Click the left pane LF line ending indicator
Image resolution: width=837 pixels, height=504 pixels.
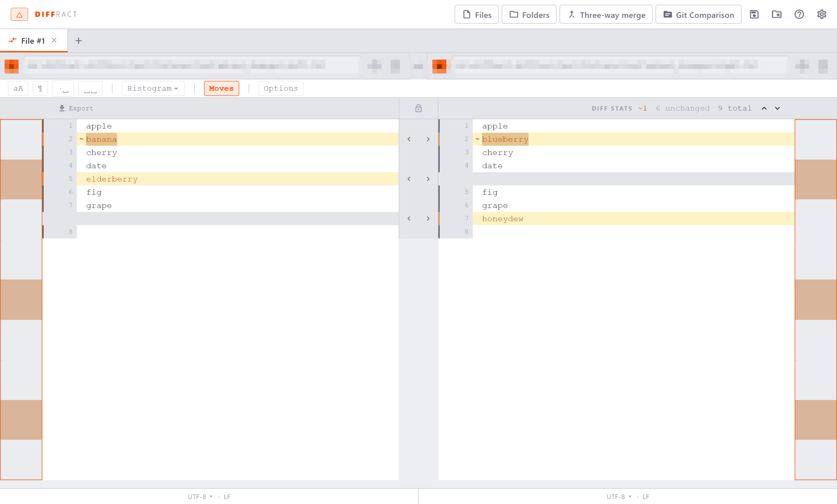[x=227, y=496]
